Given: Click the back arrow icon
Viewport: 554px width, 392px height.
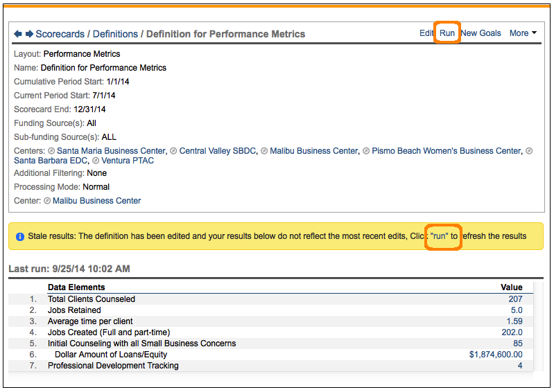Looking at the screenshot, I should pos(18,34).
